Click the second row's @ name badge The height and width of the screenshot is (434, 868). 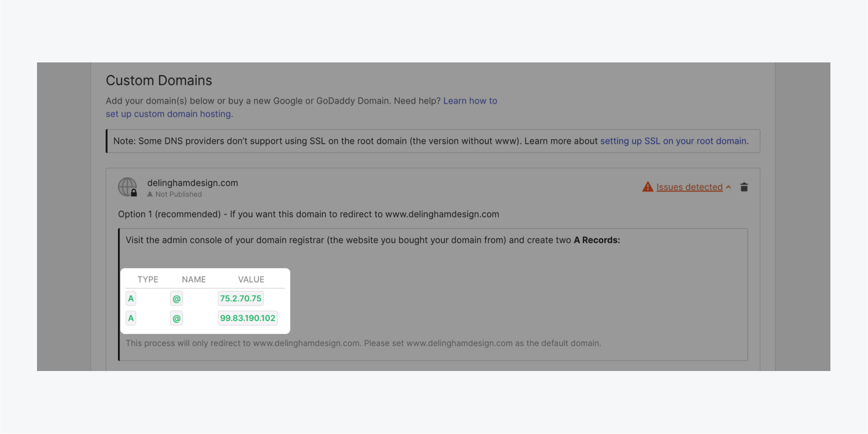click(177, 318)
